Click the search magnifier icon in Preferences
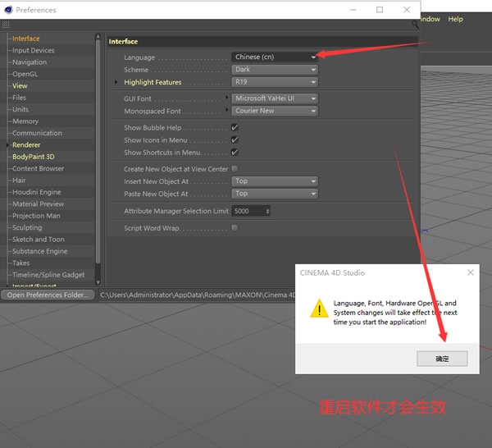Image resolution: width=492 pixels, height=448 pixels. click(x=415, y=25)
